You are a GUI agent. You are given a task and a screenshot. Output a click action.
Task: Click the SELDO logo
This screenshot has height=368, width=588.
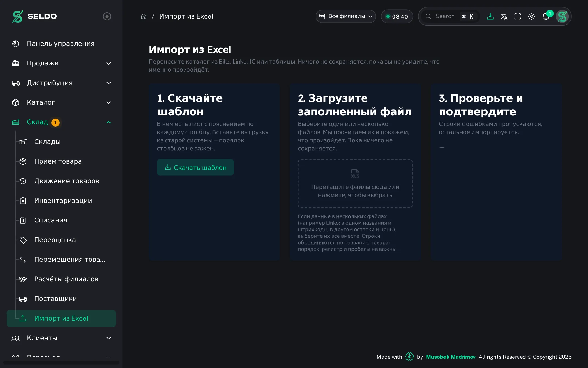tap(34, 16)
